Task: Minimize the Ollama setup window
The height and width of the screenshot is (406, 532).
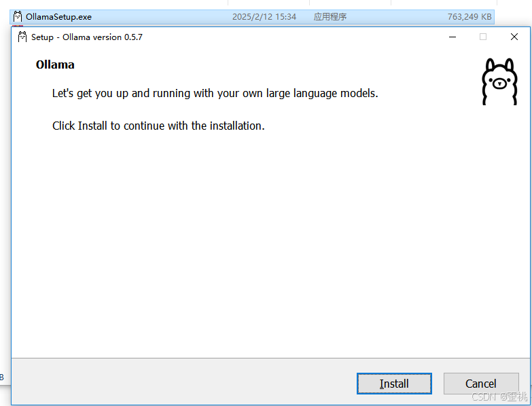Action: click(x=453, y=37)
